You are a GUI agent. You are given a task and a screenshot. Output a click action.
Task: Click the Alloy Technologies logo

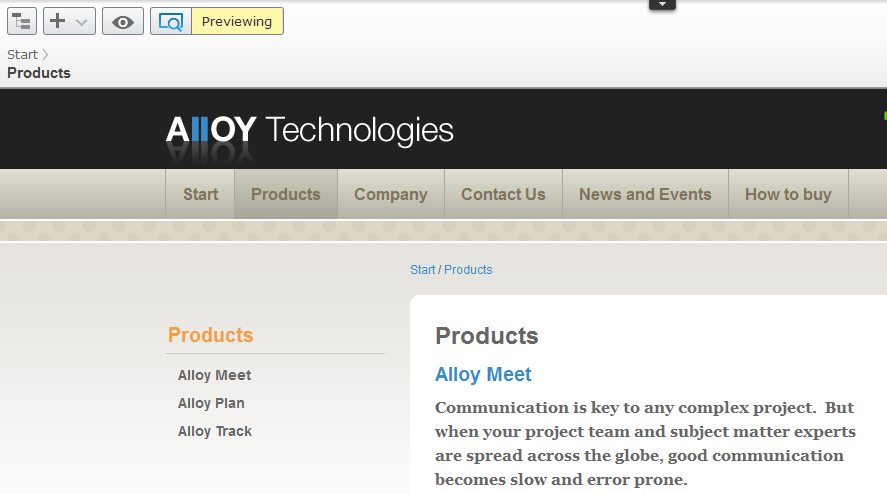tap(309, 131)
